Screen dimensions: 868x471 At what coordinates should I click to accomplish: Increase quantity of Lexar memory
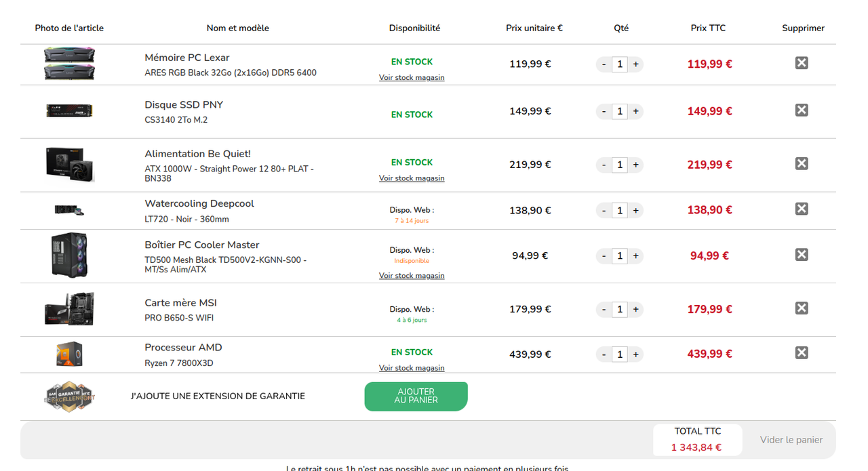click(635, 64)
